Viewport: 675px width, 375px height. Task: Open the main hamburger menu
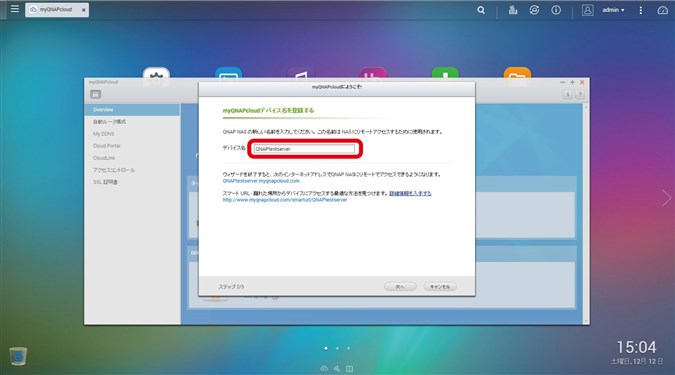click(15, 9)
